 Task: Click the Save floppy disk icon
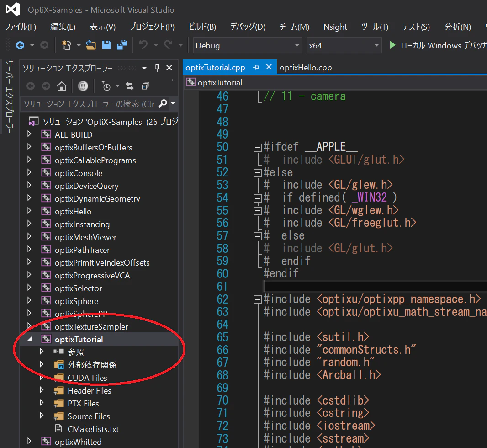[106, 45]
